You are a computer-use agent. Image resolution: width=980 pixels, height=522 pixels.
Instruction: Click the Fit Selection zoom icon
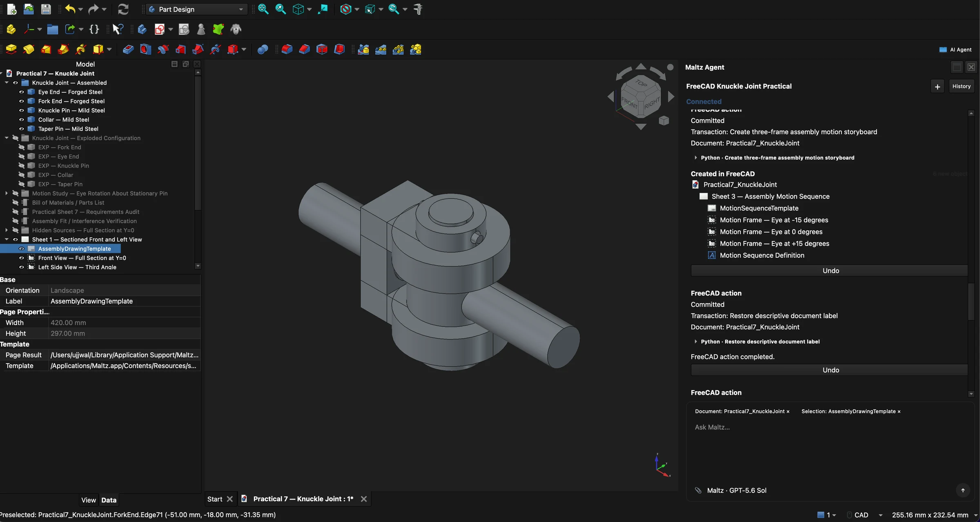point(281,9)
